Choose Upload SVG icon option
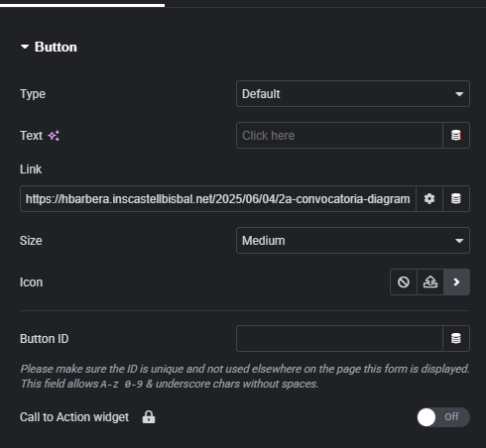The height and width of the screenshot is (448, 486). (430, 282)
